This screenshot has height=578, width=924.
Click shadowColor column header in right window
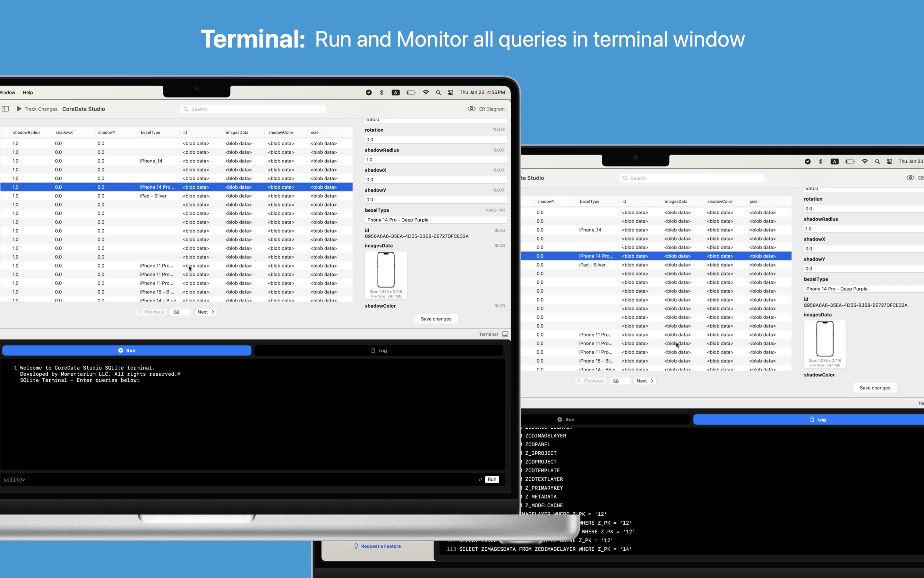720,201
